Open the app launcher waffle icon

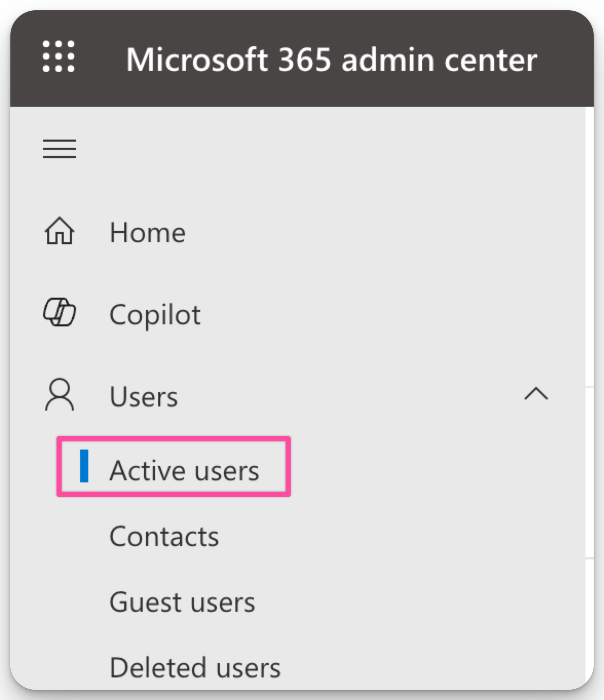point(58,56)
